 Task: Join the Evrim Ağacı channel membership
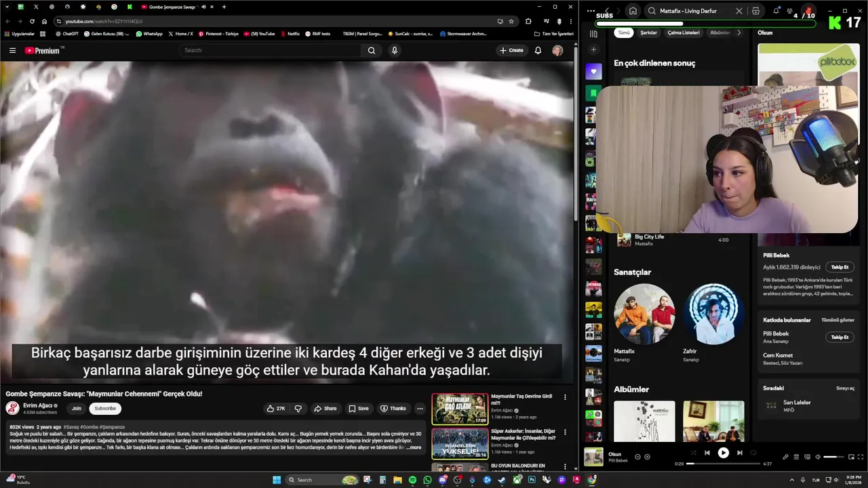77,408
